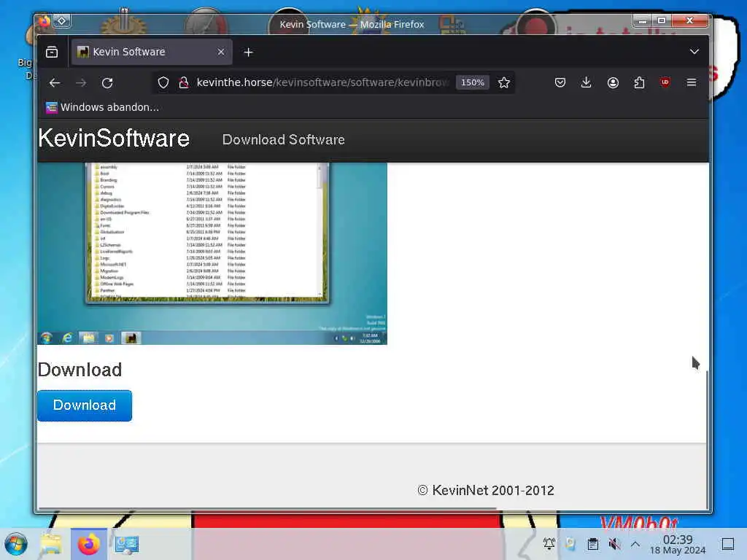Go to KevinSoftware home logo
Screen dimensions: 747x560
pyautogui.click(x=114, y=139)
